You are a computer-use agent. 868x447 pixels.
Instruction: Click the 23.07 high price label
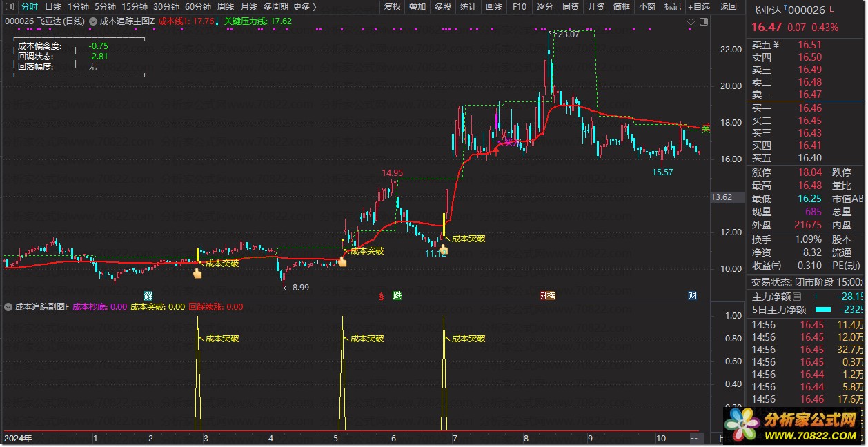pos(569,34)
